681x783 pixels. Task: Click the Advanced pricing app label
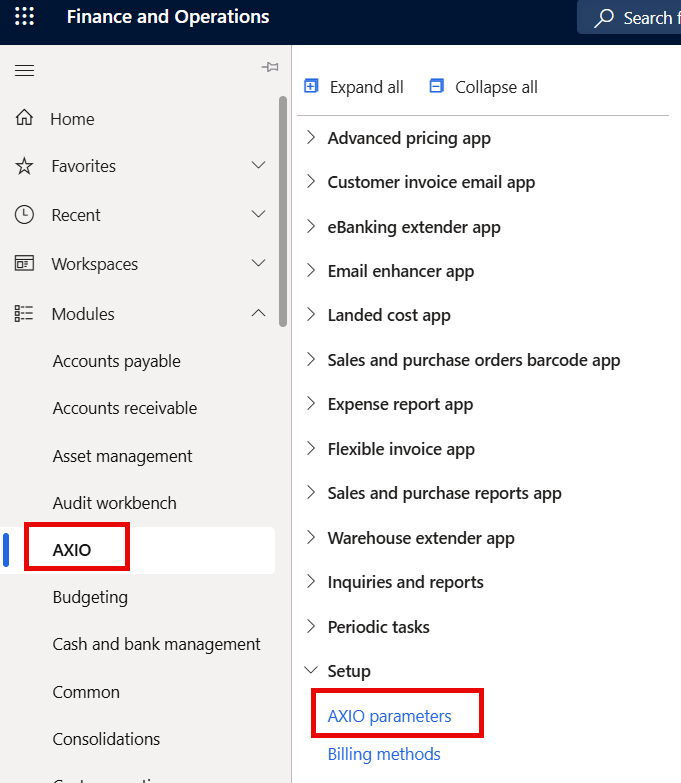click(x=409, y=138)
